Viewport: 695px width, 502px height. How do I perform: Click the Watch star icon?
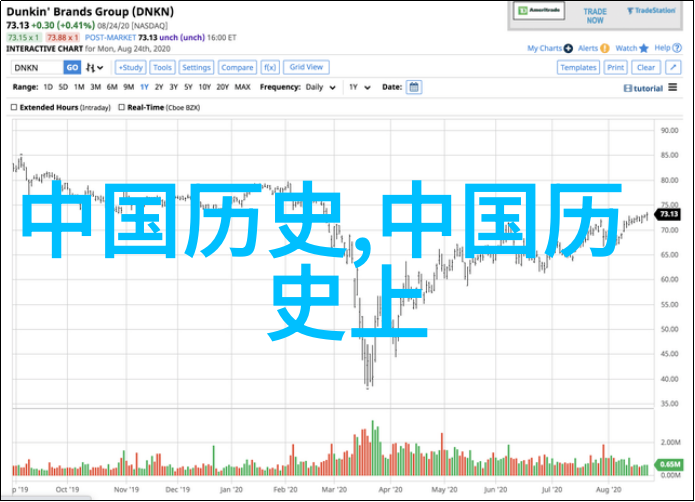(x=644, y=48)
